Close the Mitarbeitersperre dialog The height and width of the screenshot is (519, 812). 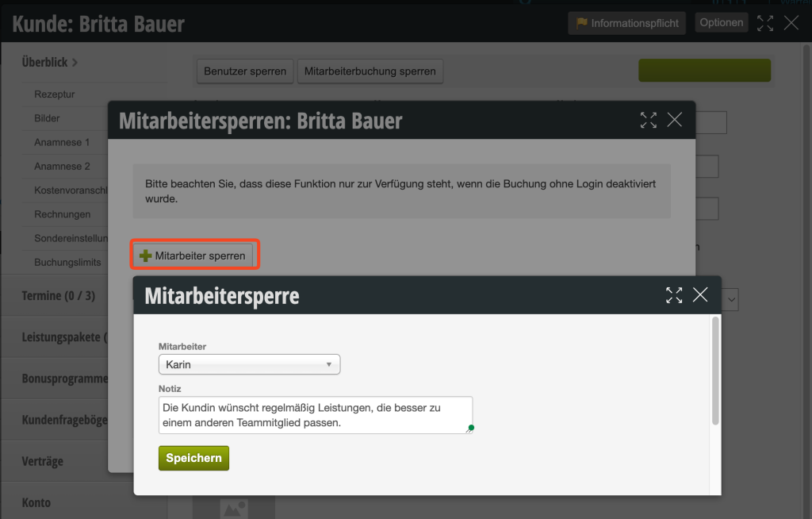[700, 295]
